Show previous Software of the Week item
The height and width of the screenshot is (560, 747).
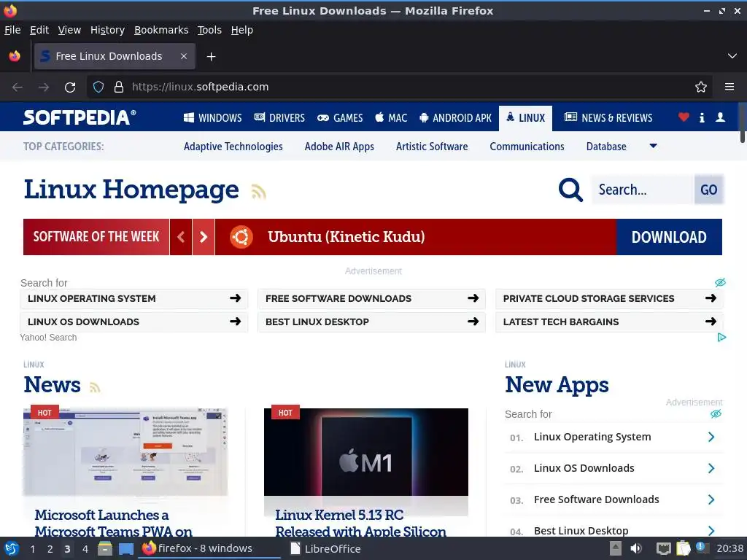(x=181, y=237)
